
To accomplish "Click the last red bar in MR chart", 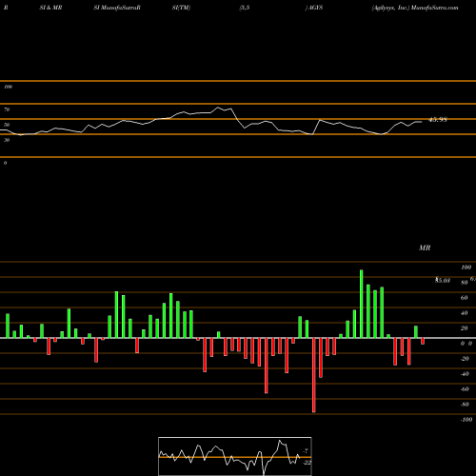I will coord(423,341).
